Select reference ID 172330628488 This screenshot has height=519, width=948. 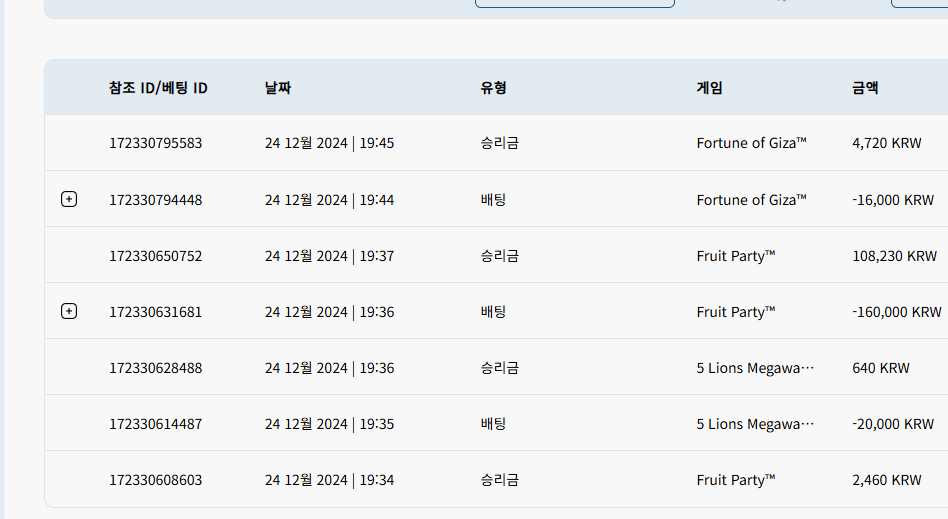[155, 368]
